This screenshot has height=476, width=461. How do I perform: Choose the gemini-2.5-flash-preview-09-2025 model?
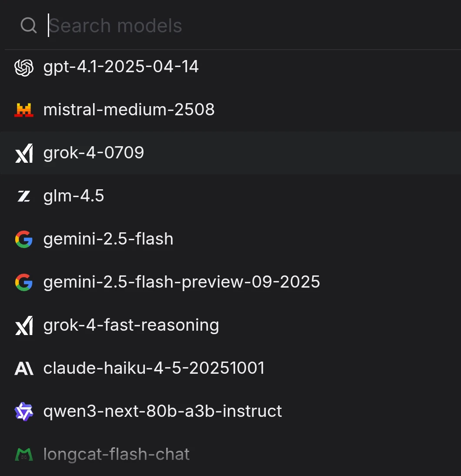tap(182, 282)
